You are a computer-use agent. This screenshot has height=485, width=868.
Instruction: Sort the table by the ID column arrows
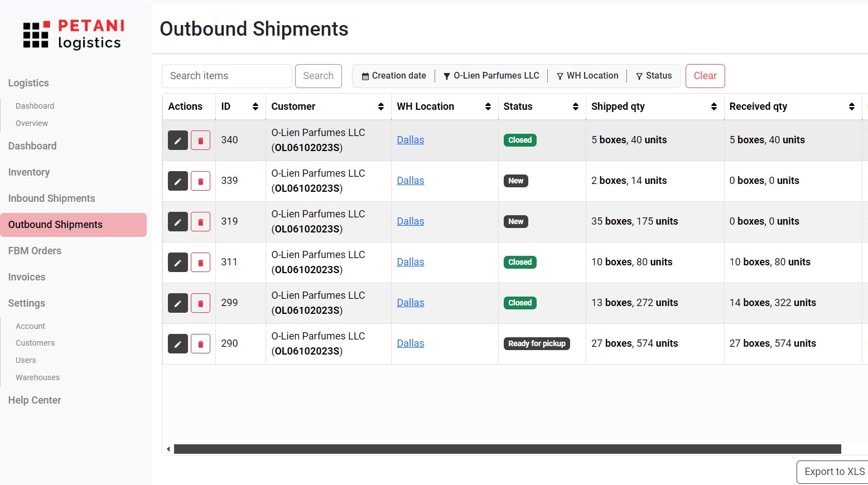coord(255,106)
